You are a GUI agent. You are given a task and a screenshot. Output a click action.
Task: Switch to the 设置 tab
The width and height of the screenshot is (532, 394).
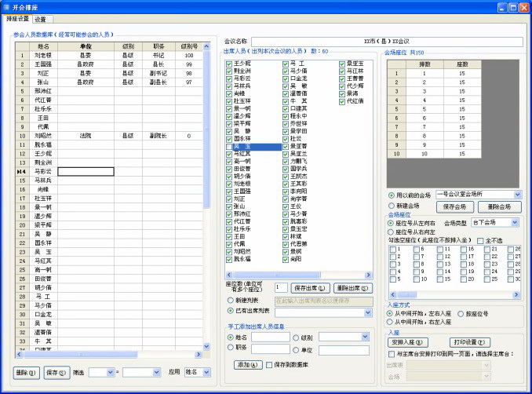point(40,19)
